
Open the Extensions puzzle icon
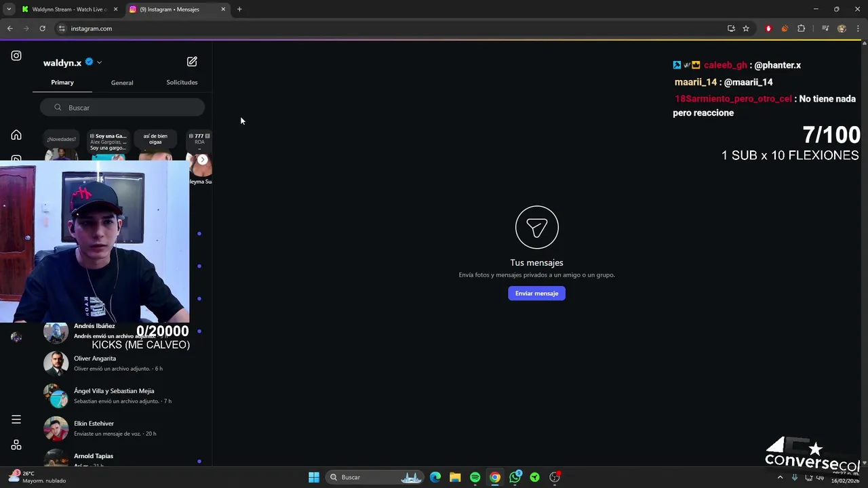point(801,28)
